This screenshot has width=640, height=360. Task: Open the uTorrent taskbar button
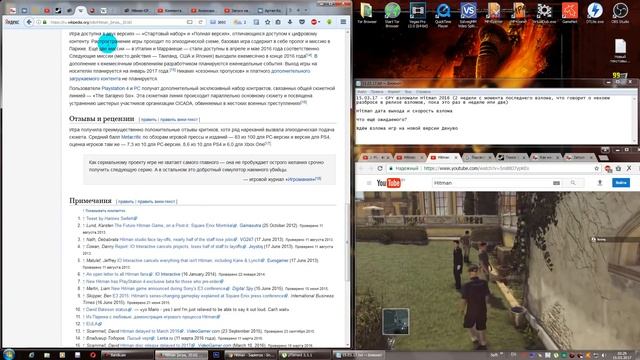304,355
